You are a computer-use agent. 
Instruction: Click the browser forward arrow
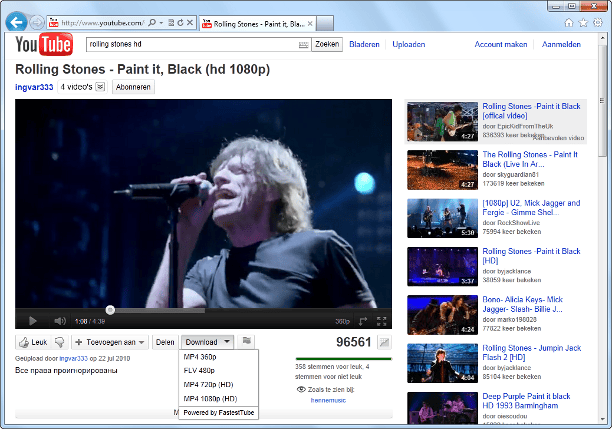tap(37, 23)
